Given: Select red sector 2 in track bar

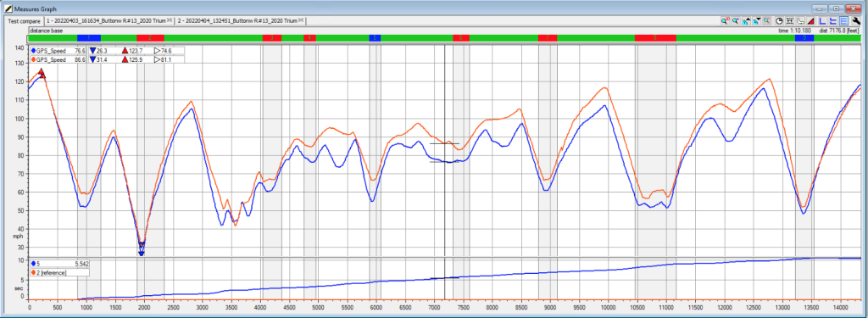Looking at the screenshot, I should click(x=150, y=37).
